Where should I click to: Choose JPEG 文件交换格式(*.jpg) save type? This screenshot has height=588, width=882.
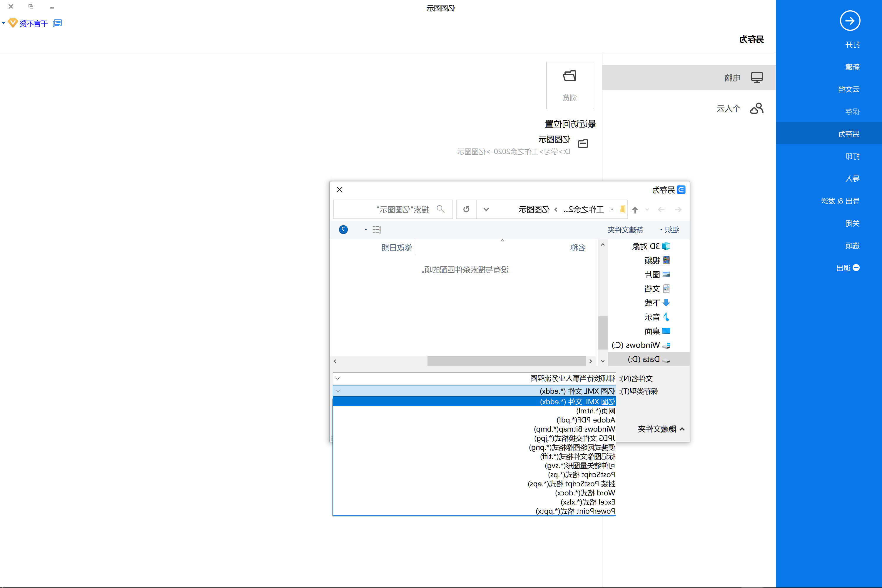coord(474,438)
